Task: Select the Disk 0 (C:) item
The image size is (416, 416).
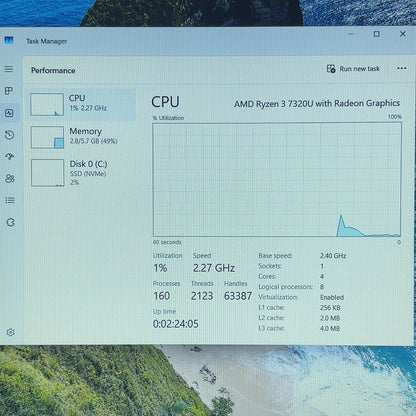Action: pos(82,173)
